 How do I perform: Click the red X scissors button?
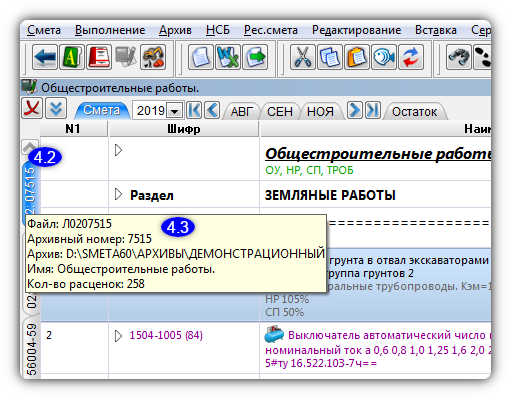coord(32,108)
